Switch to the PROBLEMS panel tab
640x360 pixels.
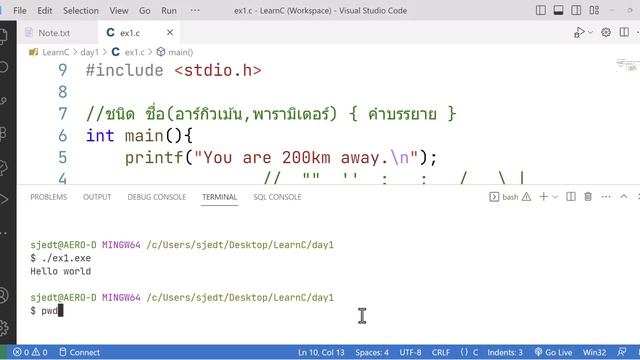pos(49,197)
